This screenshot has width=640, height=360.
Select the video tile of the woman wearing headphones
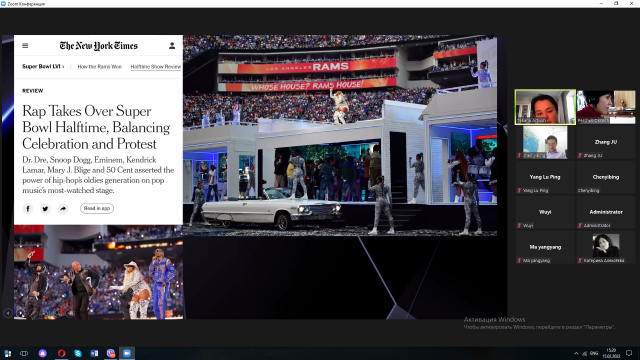(x=606, y=107)
